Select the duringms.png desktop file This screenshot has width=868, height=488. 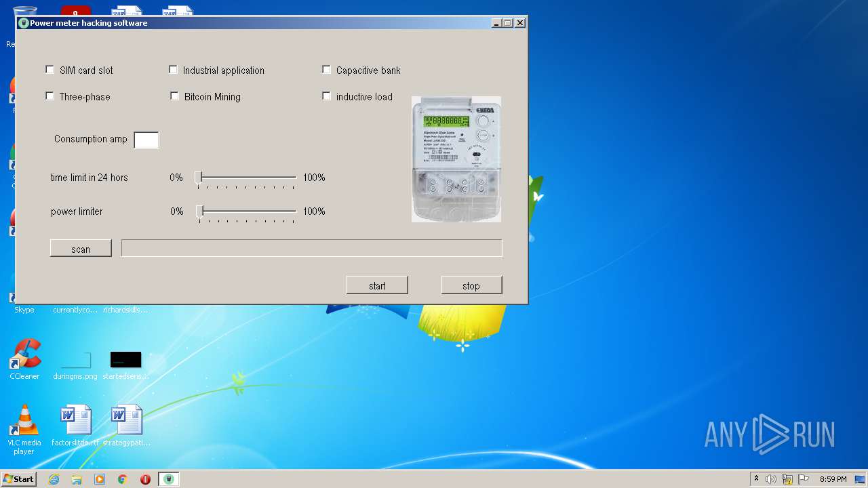pos(75,365)
